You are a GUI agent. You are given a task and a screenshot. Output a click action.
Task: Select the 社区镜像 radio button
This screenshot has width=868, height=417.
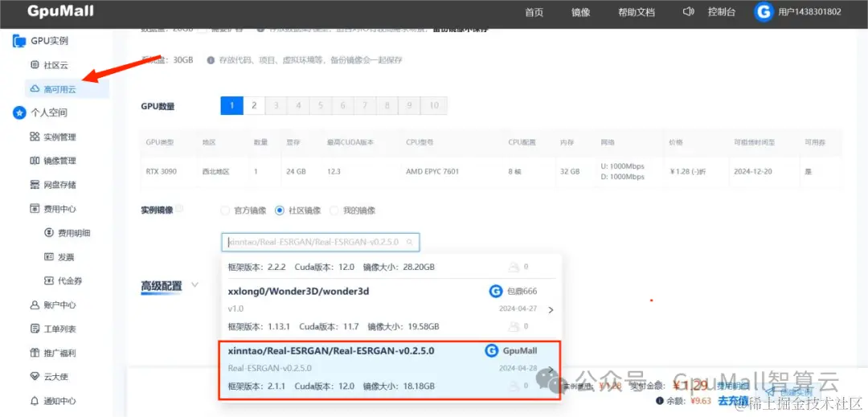tap(280, 211)
